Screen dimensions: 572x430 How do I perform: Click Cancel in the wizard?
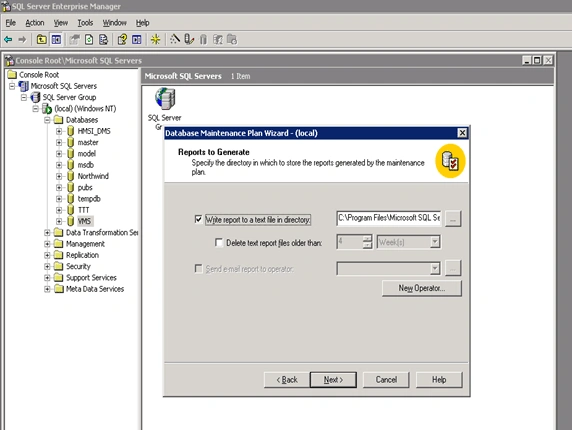pos(386,380)
